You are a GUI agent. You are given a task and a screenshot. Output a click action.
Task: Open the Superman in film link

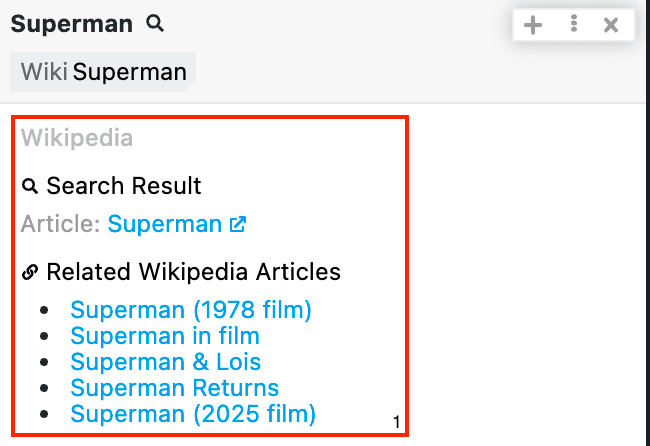pos(165,336)
